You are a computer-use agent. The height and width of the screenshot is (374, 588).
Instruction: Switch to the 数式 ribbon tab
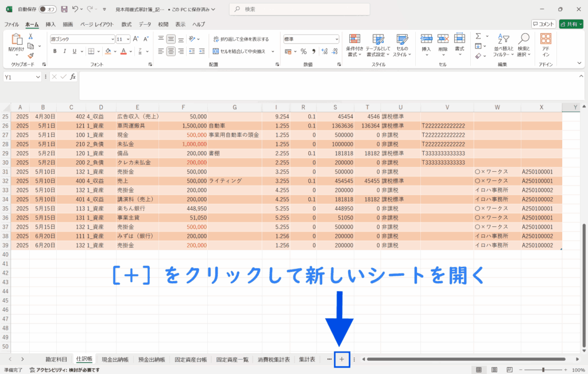(x=126, y=24)
